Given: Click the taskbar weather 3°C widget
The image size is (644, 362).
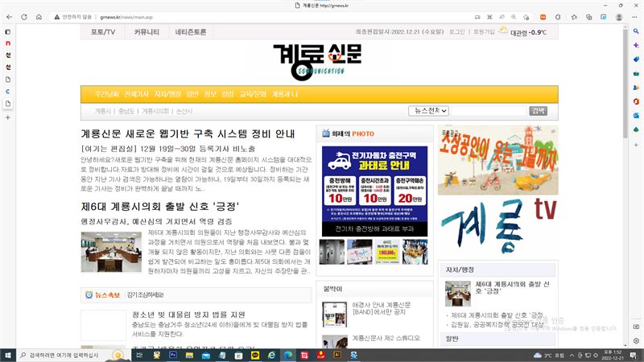Looking at the screenshot, I should (549, 356).
